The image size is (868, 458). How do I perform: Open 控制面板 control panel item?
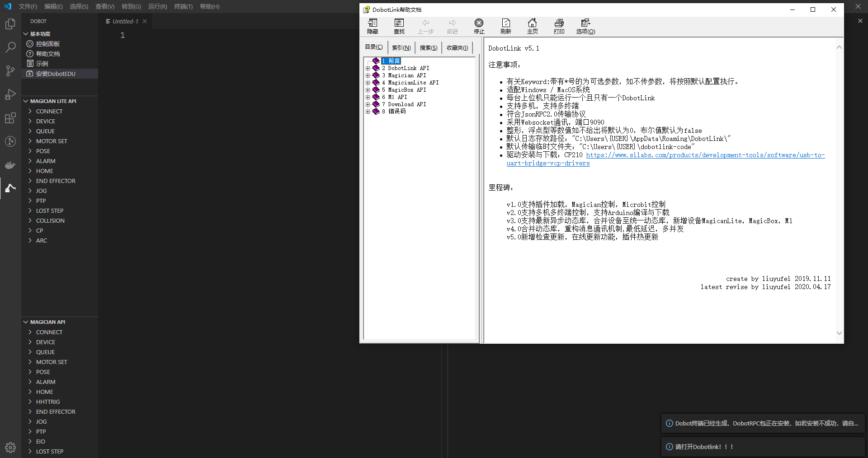(x=60, y=44)
